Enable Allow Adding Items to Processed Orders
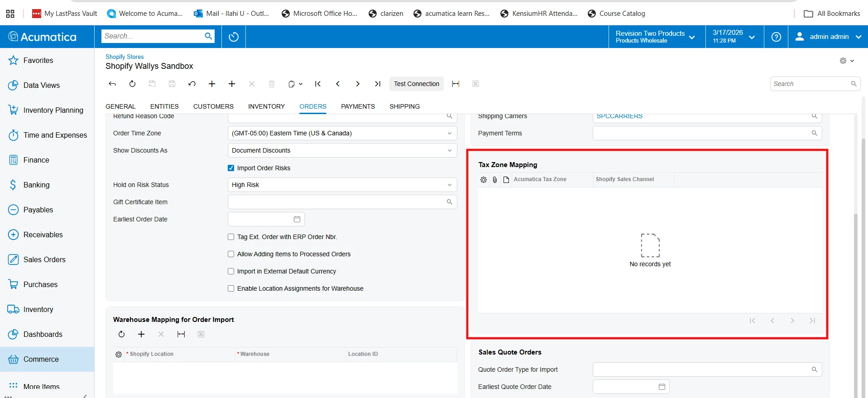The width and height of the screenshot is (868, 398). click(x=231, y=254)
